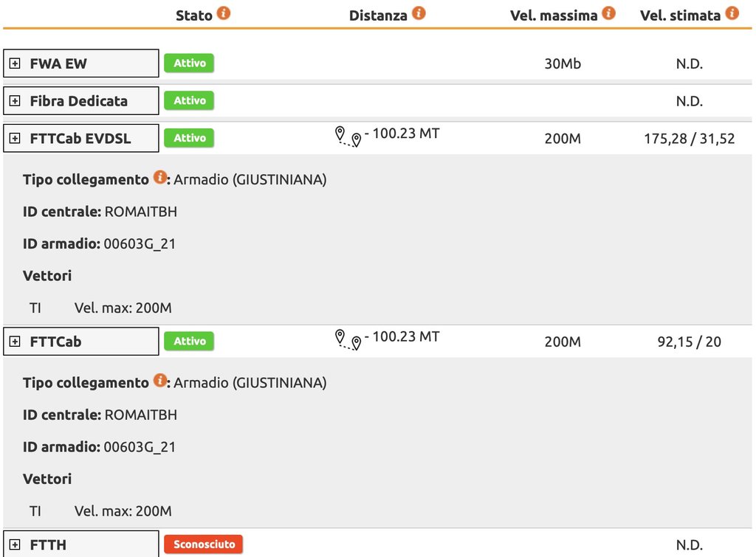
Task: Click the info icon next to Stato
Action: (224, 13)
